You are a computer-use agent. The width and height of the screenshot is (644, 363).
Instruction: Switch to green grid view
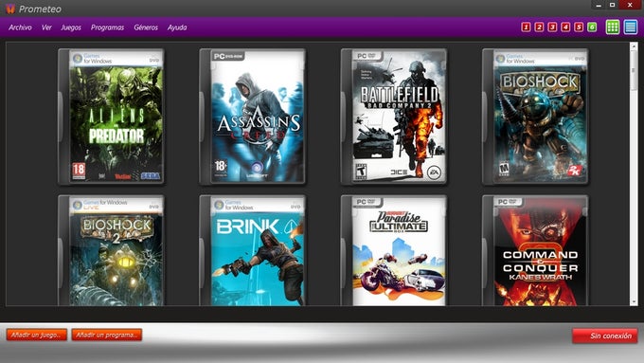click(613, 27)
